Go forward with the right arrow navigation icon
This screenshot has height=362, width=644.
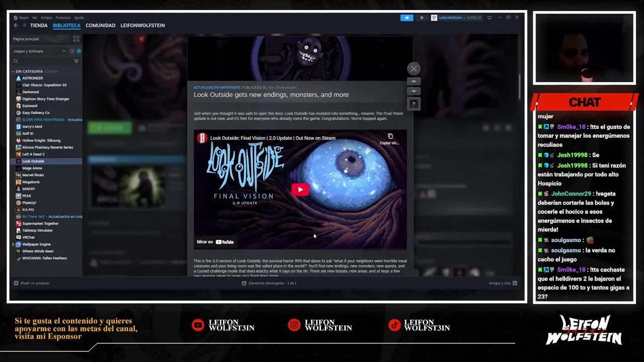pos(24,25)
